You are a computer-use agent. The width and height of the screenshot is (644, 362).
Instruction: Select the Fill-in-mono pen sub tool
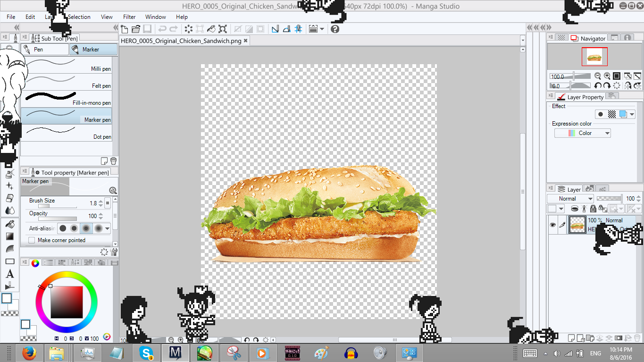pos(67,99)
